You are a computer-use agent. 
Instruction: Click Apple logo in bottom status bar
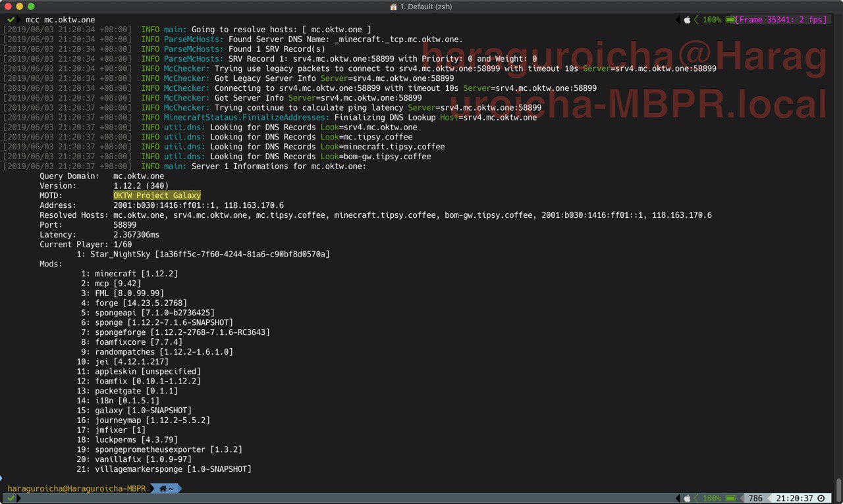point(687,498)
